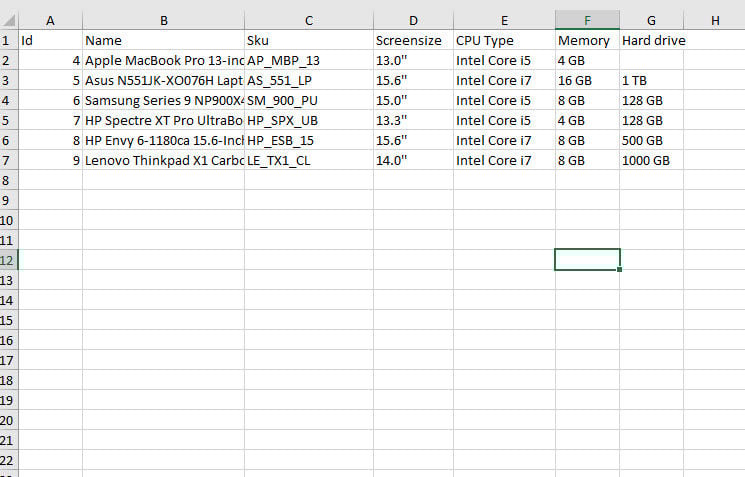
Task: Click Intel Core i7 in Lenovo row
Action: click(504, 160)
